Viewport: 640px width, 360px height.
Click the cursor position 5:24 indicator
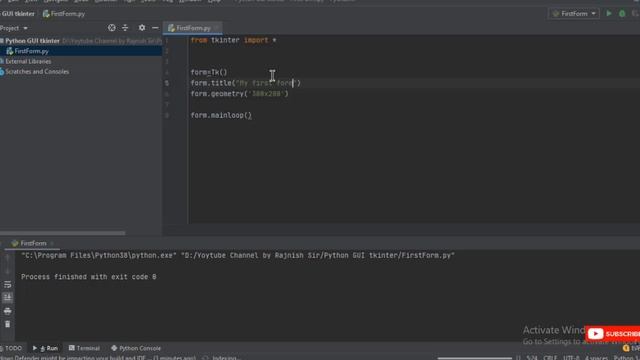[x=532, y=358]
